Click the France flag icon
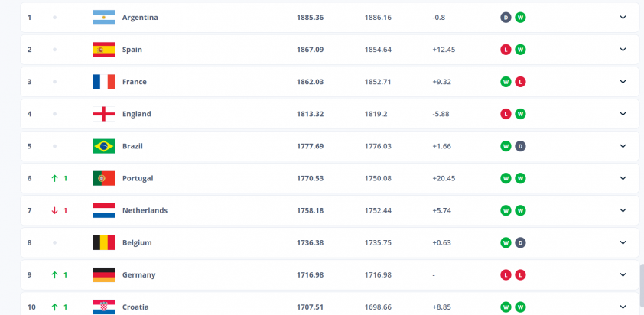 point(104,82)
